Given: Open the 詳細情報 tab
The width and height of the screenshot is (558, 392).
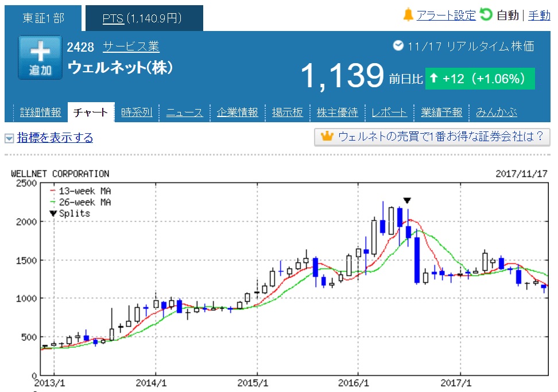Looking at the screenshot, I should tap(41, 112).
